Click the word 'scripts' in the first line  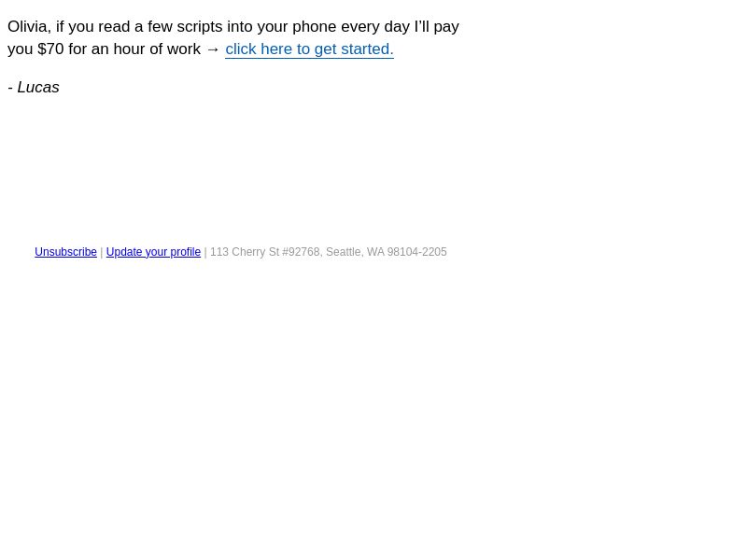click(x=200, y=27)
